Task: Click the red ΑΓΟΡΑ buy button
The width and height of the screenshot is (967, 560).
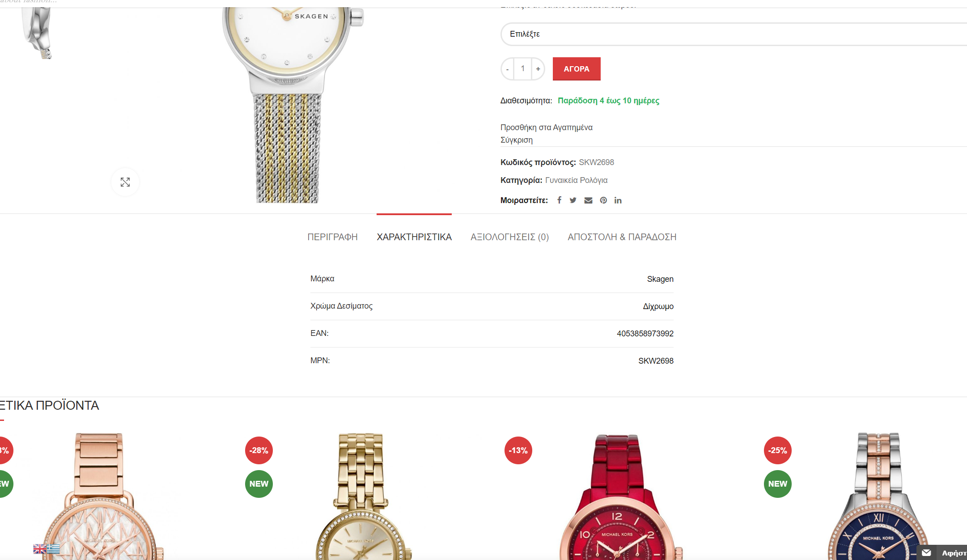Action: coord(577,69)
